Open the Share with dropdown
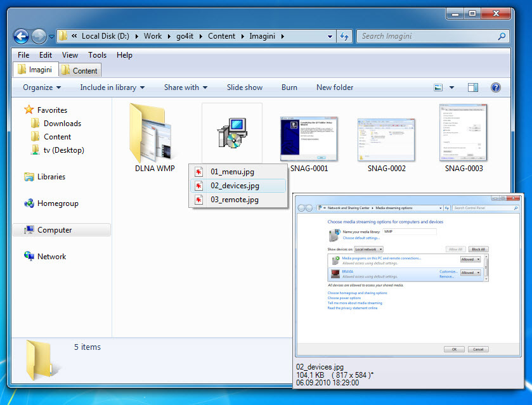This screenshot has height=405, width=532. [x=186, y=87]
